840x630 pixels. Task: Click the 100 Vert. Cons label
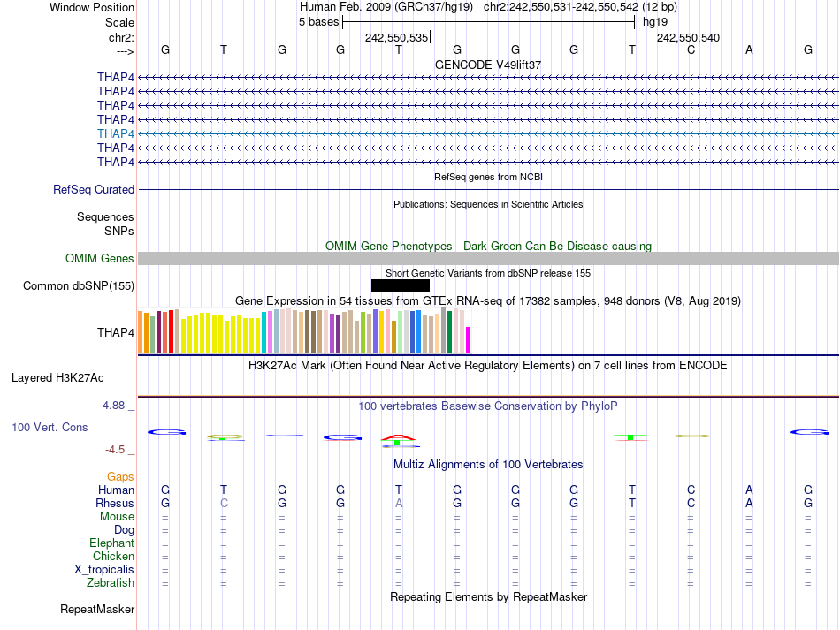(x=50, y=427)
